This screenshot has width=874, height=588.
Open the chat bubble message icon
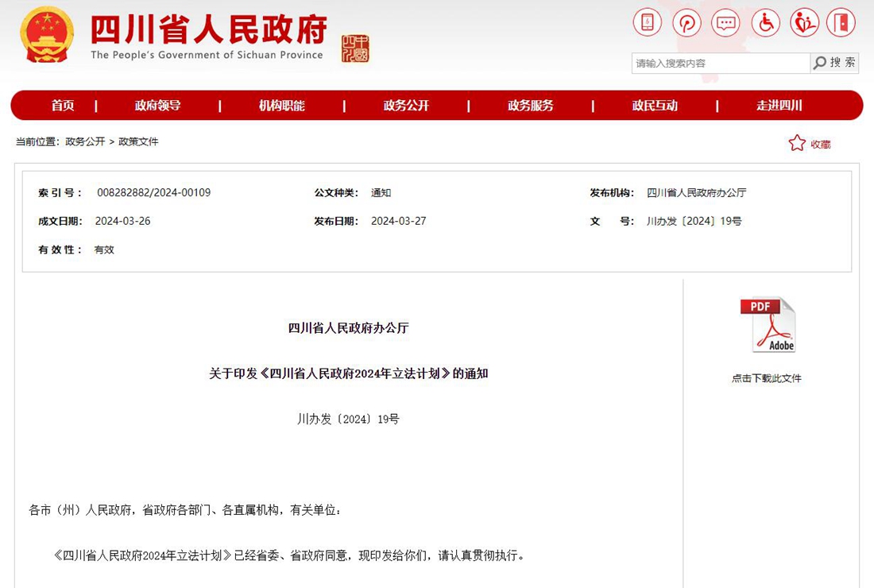coord(725,22)
